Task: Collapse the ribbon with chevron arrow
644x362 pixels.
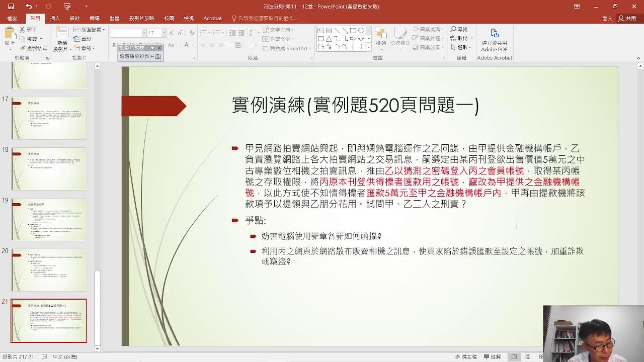Action: point(639,58)
